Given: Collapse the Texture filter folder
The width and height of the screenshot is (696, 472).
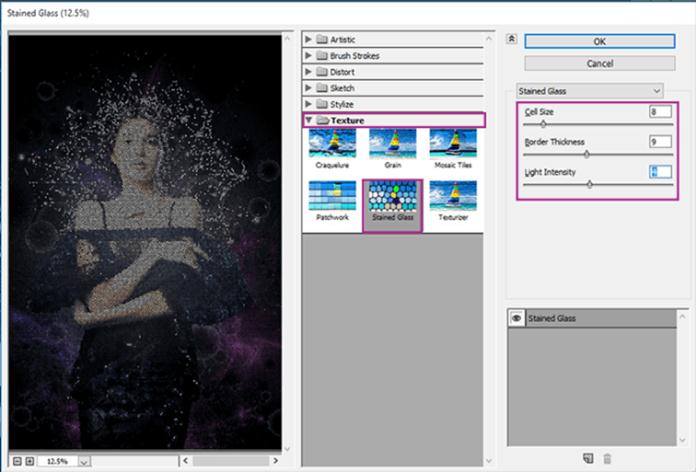Looking at the screenshot, I should [309, 120].
